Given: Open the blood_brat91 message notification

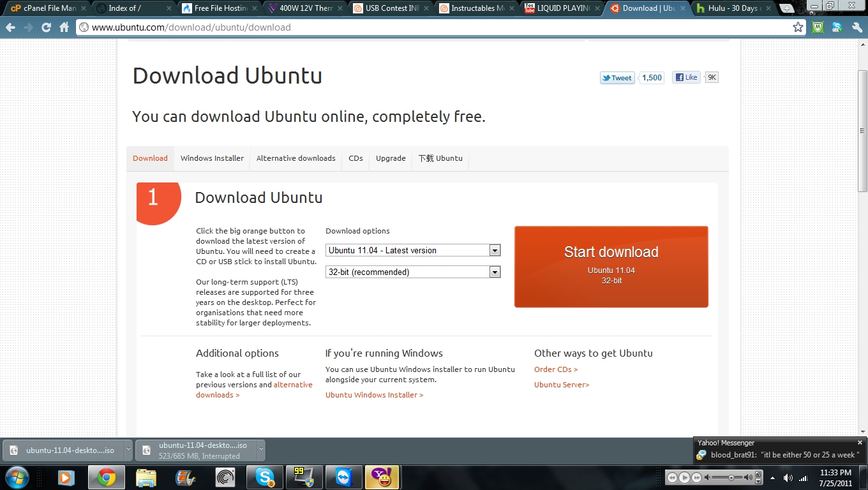Looking at the screenshot, I should coord(779,455).
